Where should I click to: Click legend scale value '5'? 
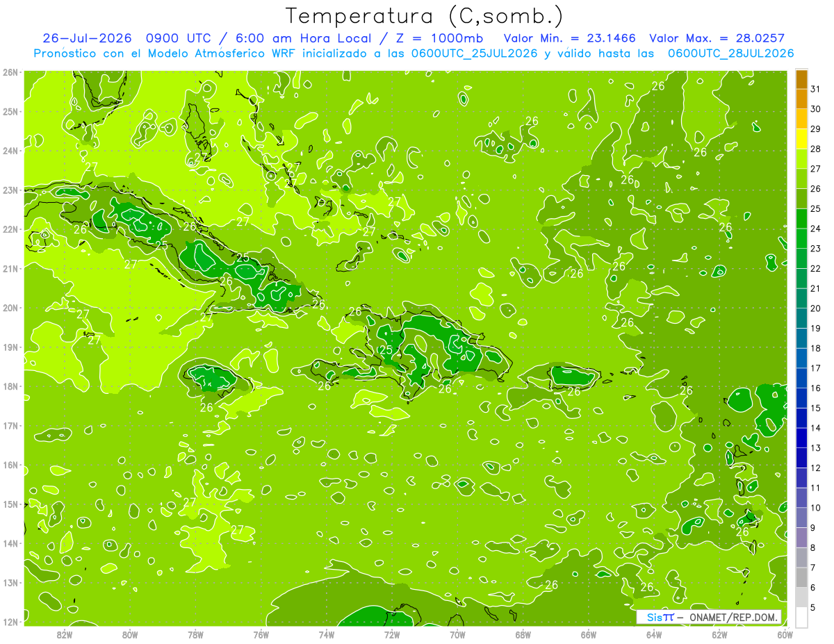[813, 607]
